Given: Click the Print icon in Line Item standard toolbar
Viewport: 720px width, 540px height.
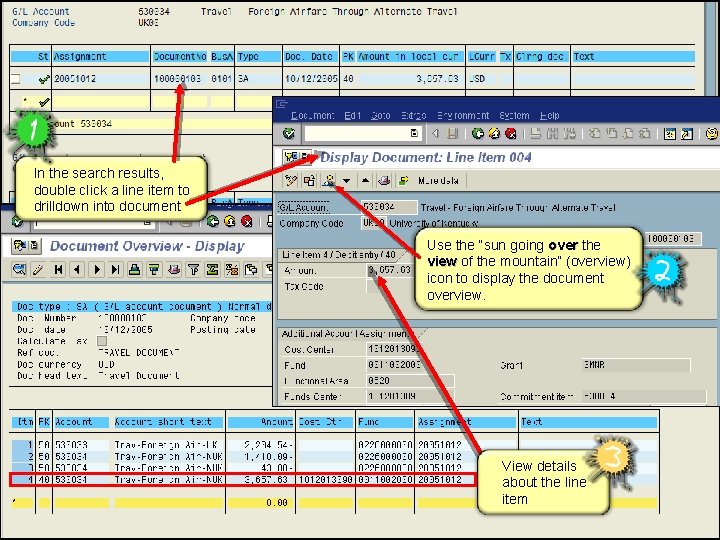Looking at the screenshot, I should 535,134.
